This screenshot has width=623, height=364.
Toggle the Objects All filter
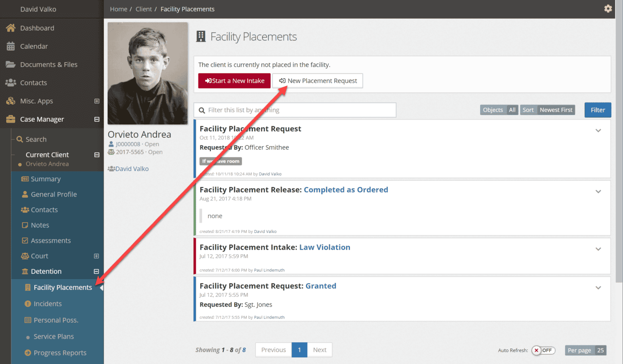(x=499, y=110)
